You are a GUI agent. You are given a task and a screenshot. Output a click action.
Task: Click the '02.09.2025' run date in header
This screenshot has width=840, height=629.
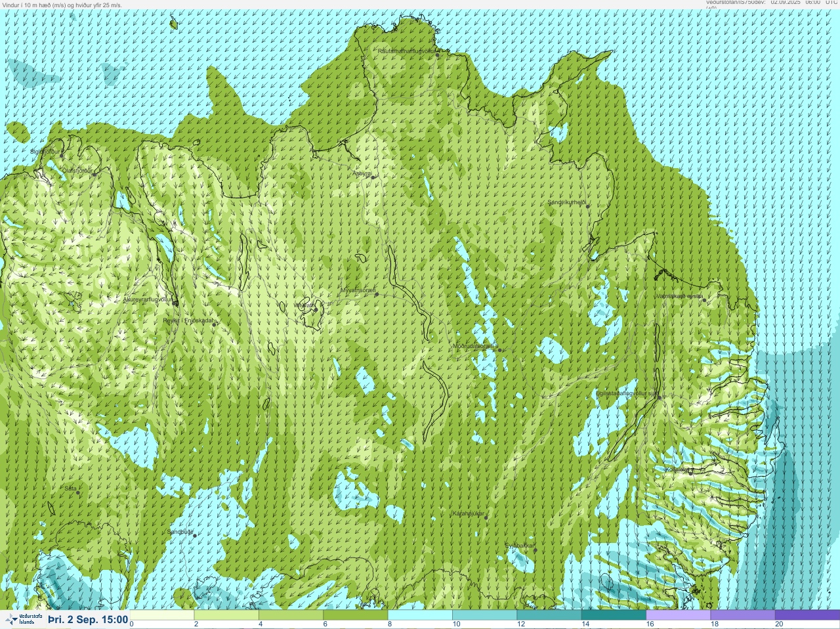786,3
